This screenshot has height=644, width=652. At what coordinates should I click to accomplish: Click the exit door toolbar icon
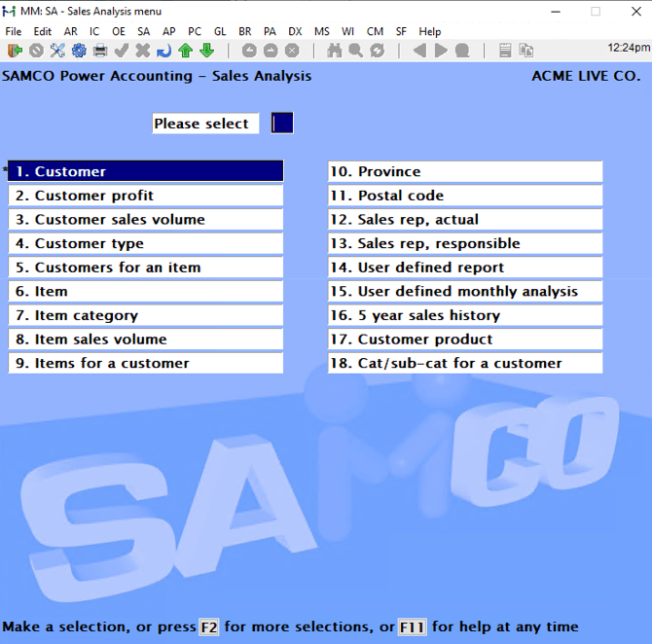coord(15,51)
